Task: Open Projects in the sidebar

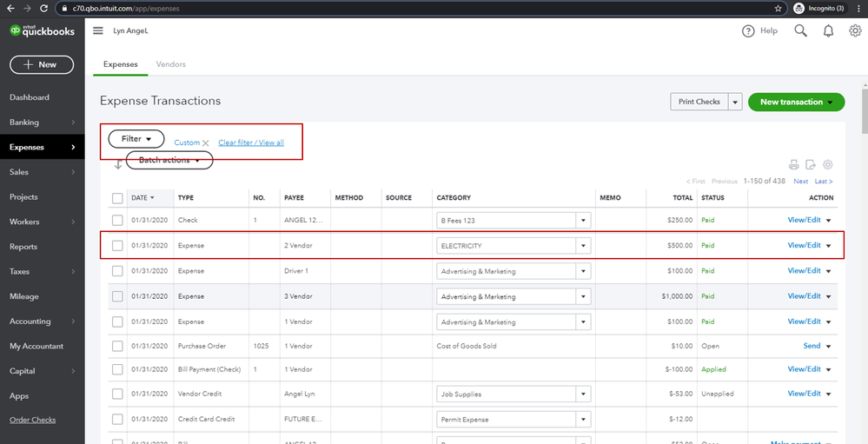Action: click(x=23, y=197)
